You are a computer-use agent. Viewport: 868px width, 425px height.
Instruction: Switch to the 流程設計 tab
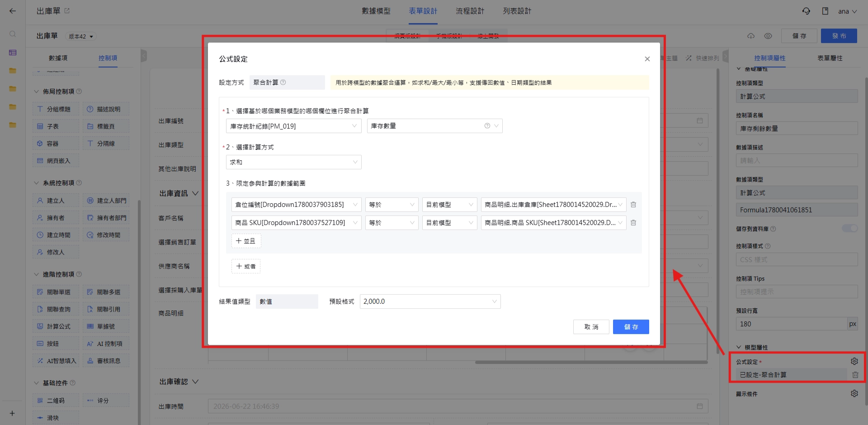(x=470, y=11)
